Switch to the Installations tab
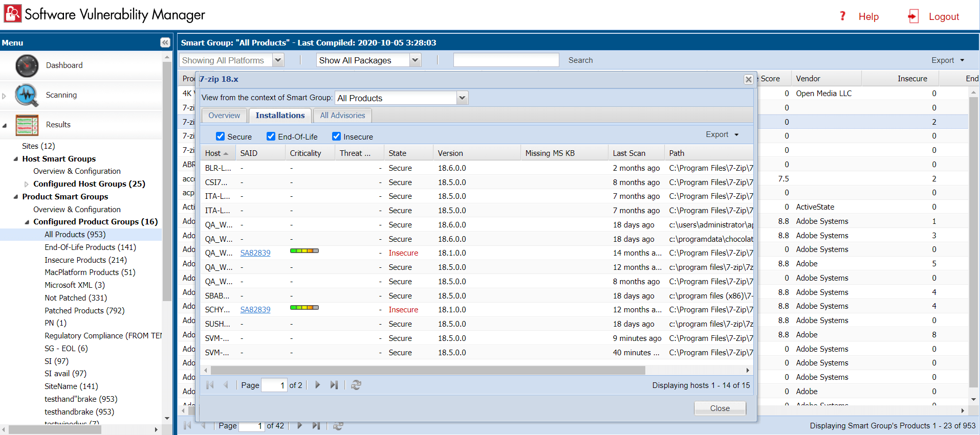 (280, 116)
